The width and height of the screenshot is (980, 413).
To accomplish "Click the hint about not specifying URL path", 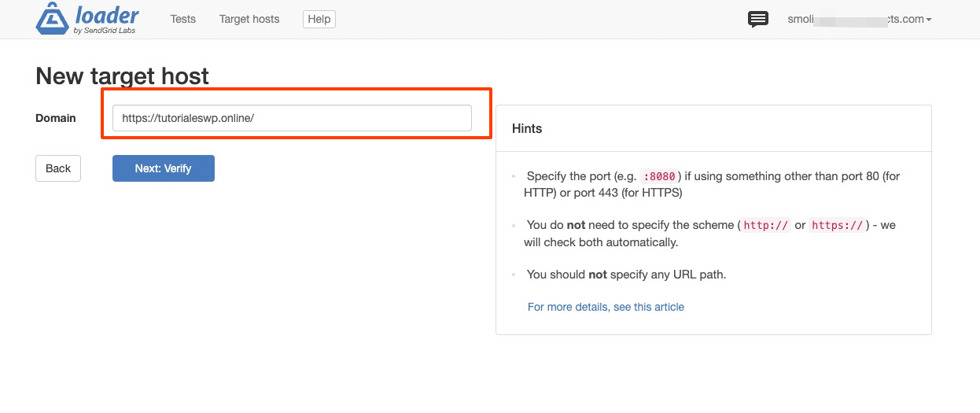I will [x=626, y=275].
